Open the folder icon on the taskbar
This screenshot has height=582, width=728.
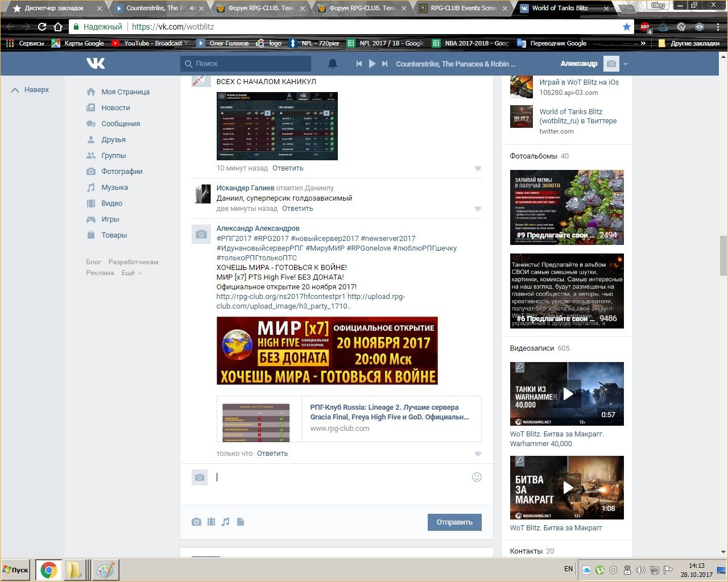pyautogui.click(x=75, y=570)
